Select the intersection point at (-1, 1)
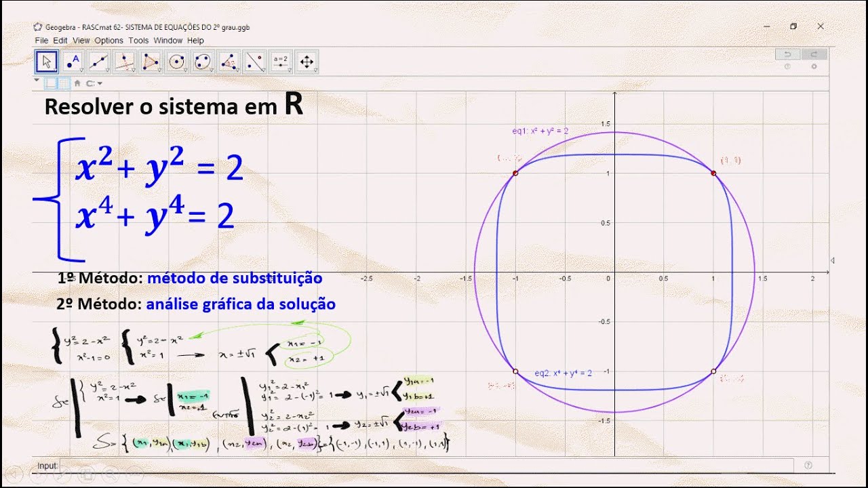Image resolution: width=868 pixels, height=488 pixels. [x=515, y=174]
